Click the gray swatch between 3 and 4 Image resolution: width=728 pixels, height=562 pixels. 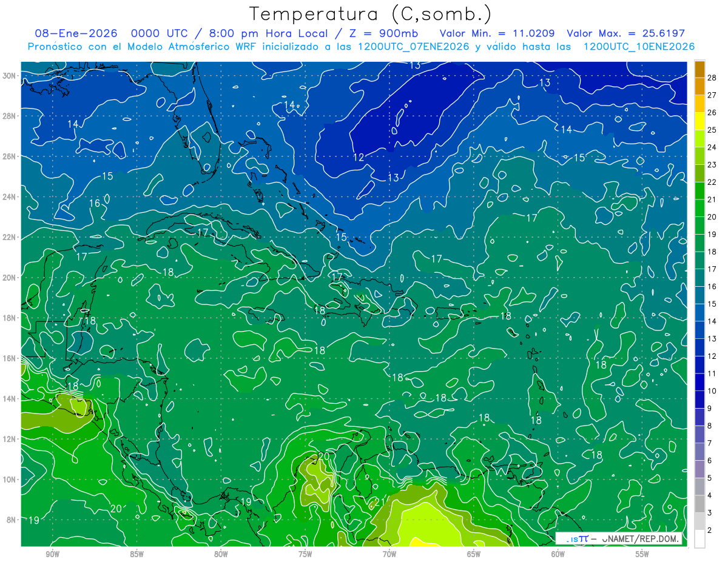tap(699, 504)
